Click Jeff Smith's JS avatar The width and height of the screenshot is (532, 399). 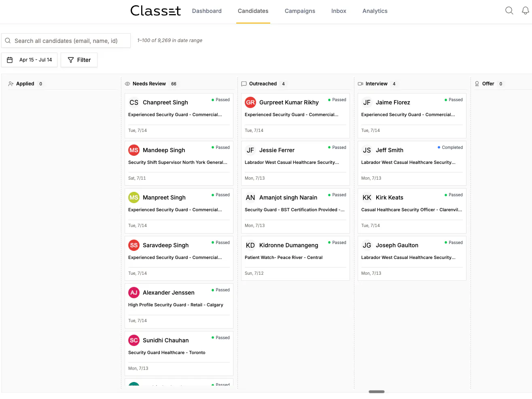pos(367,150)
